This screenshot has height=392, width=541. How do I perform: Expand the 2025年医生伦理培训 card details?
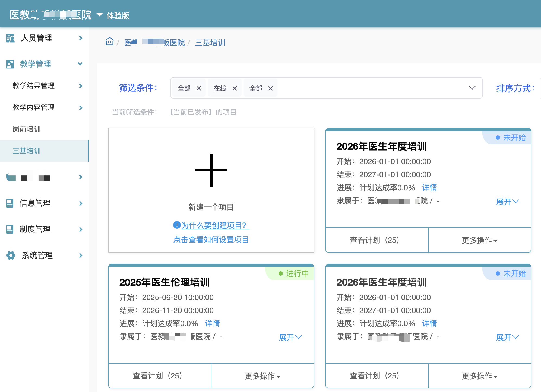(290, 337)
